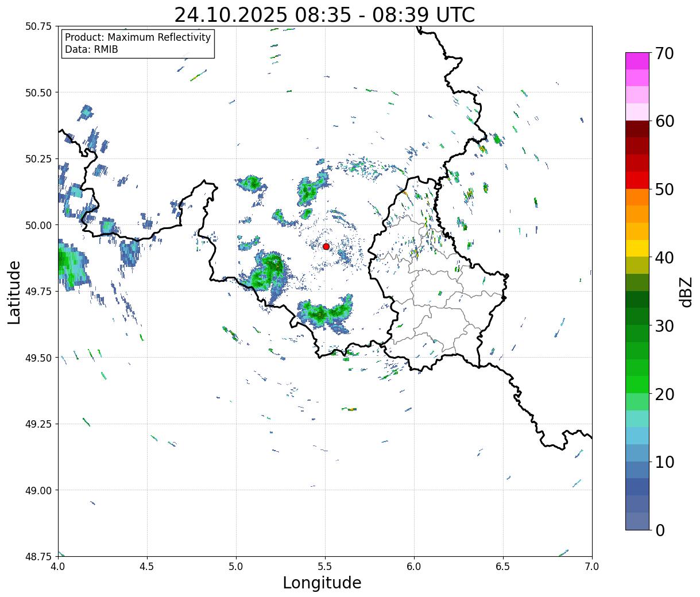The height and width of the screenshot is (597, 700).
Task: Click the 5.5 longitude tick label
Action: click(x=325, y=566)
